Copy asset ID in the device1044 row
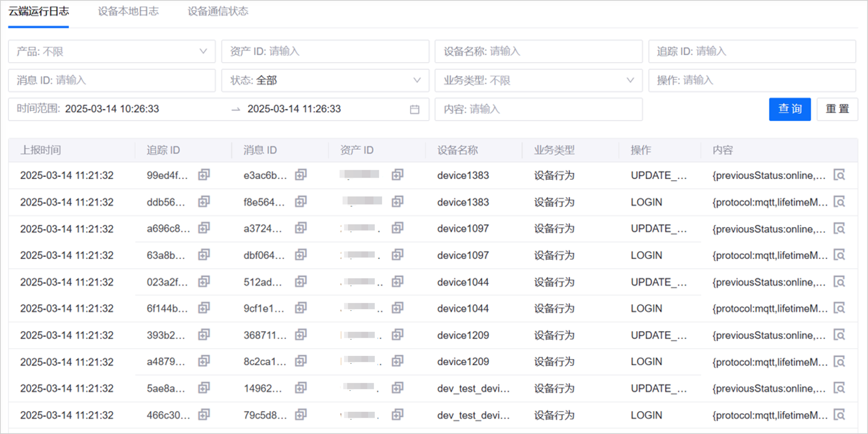 pyautogui.click(x=397, y=282)
